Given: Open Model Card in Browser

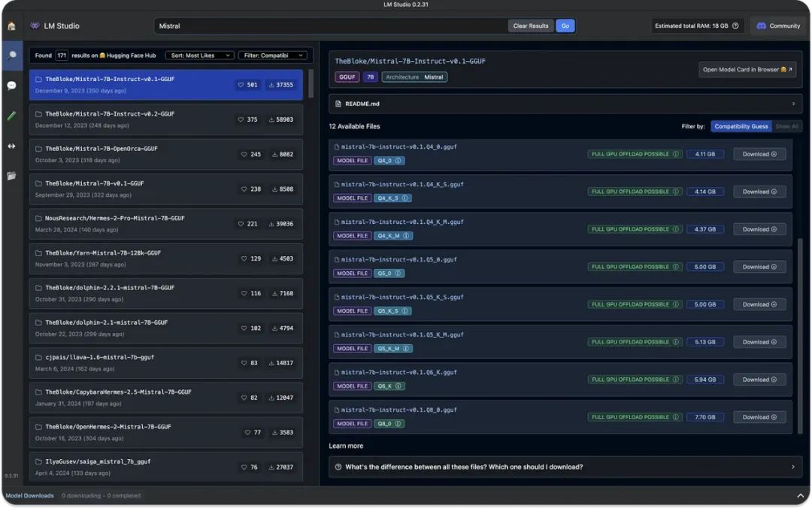Looking at the screenshot, I should 747,69.
